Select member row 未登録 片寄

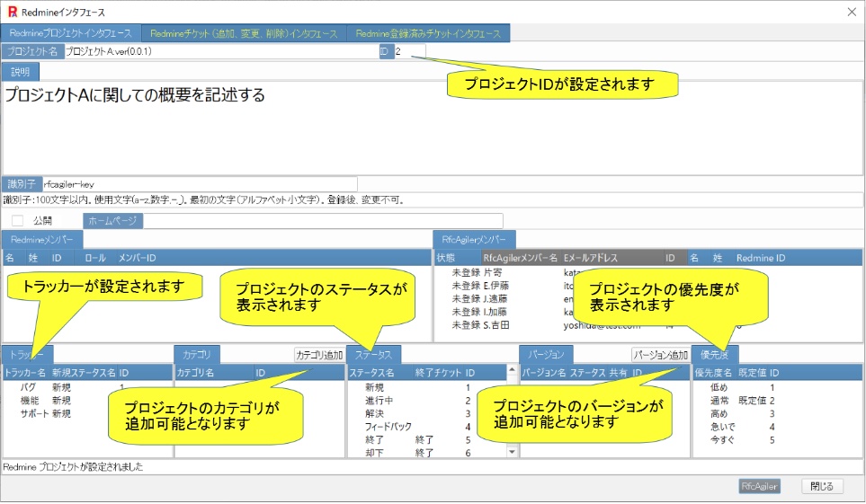click(648, 273)
